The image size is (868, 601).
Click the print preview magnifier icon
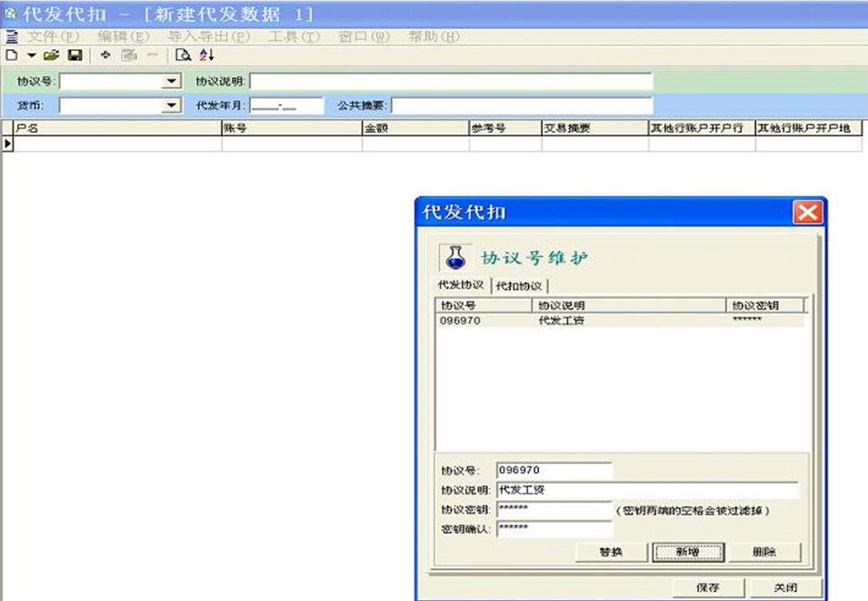tap(183, 55)
